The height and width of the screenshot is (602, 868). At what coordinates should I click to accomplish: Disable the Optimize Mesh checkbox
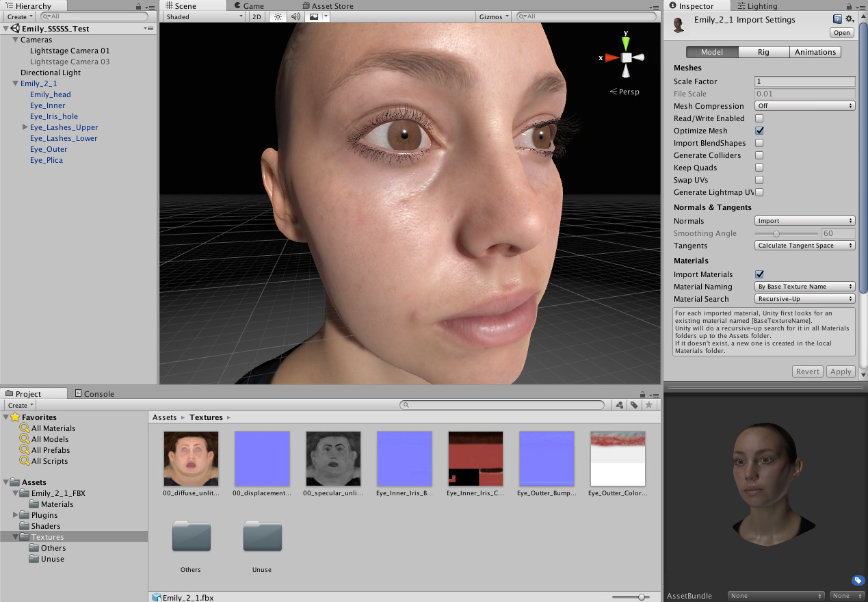coord(759,131)
